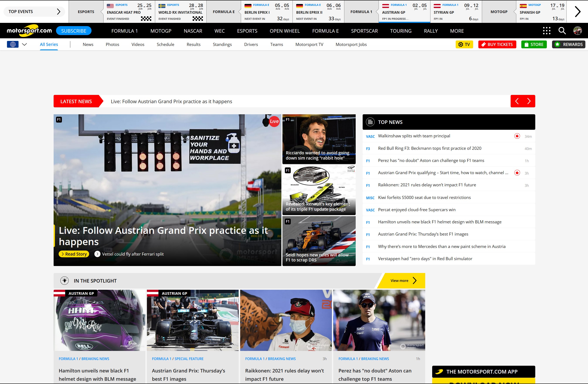Click flame icon beside Austrian qualifying story
Screen dimensions: 588x384
(x=517, y=173)
